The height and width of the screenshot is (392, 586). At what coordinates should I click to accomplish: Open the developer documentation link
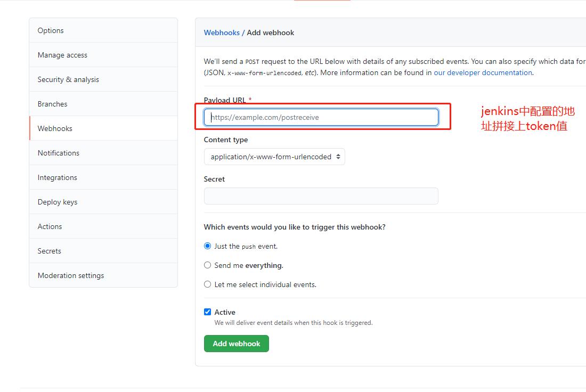click(483, 72)
